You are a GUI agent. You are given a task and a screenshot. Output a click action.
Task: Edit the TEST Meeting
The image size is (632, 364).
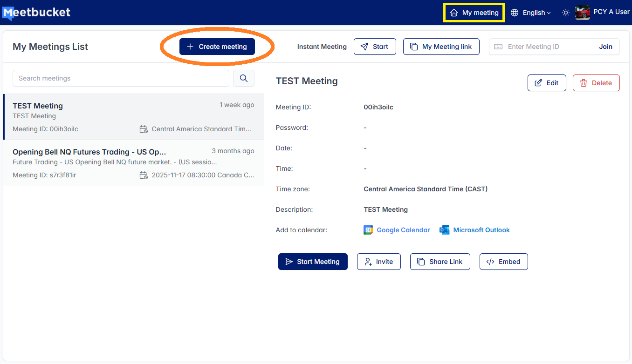pos(546,83)
